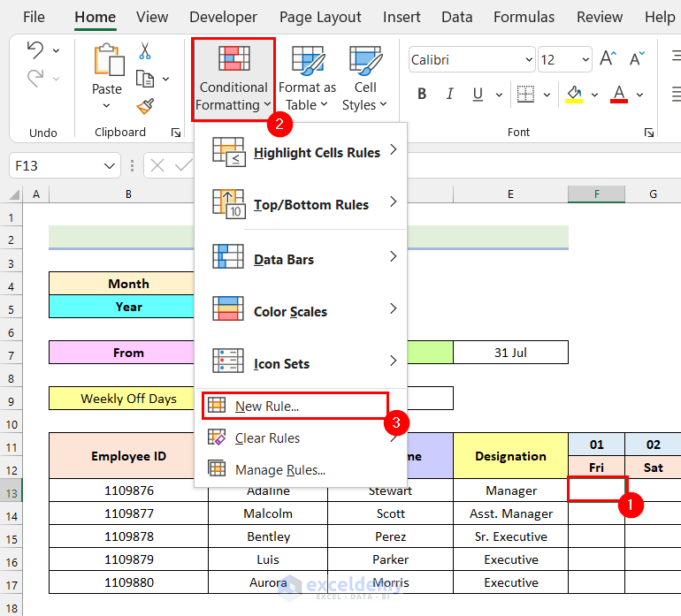Choose New Rule... option
The image size is (681, 616).
(295, 406)
